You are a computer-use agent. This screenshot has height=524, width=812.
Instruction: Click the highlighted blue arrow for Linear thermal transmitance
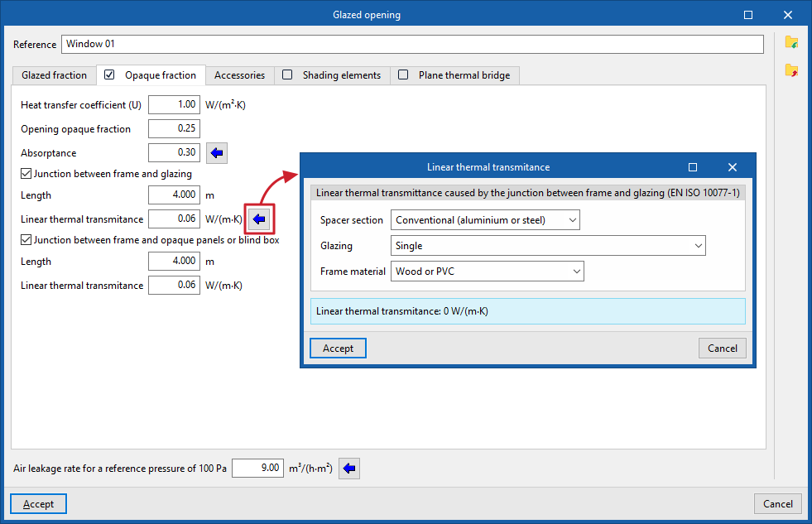point(259,219)
